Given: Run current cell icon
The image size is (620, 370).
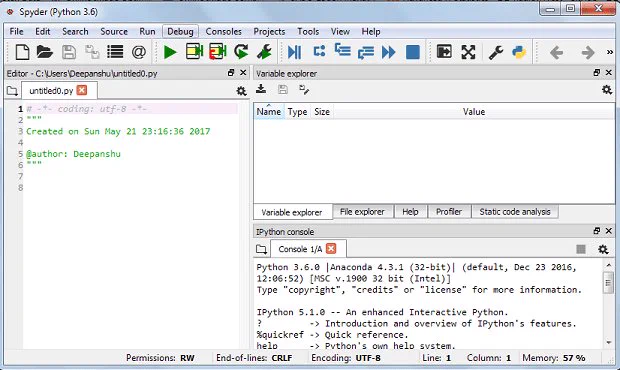Looking at the screenshot, I should pos(194,52).
